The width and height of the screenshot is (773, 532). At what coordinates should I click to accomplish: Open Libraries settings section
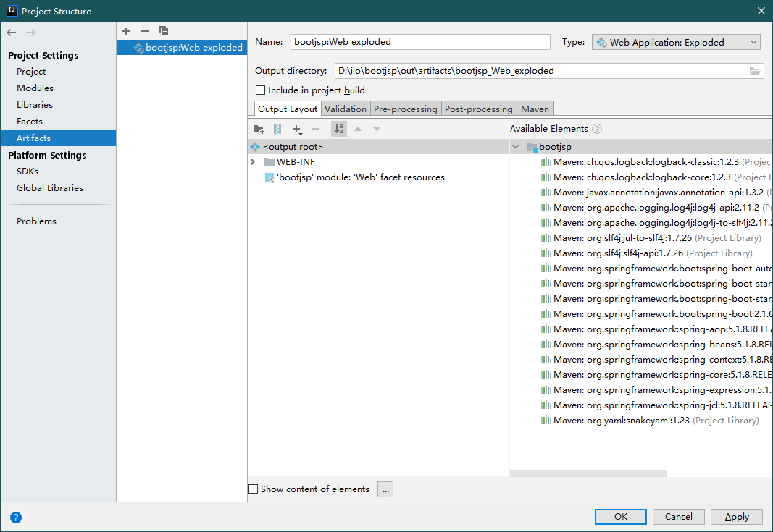click(x=35, y=105)
